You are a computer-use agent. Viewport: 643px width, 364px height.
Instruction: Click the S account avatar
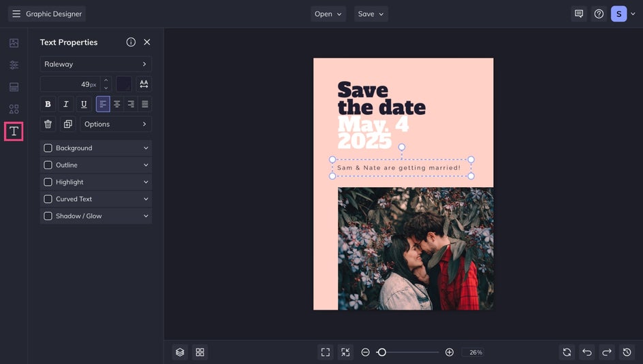click(x=618, y=14)
